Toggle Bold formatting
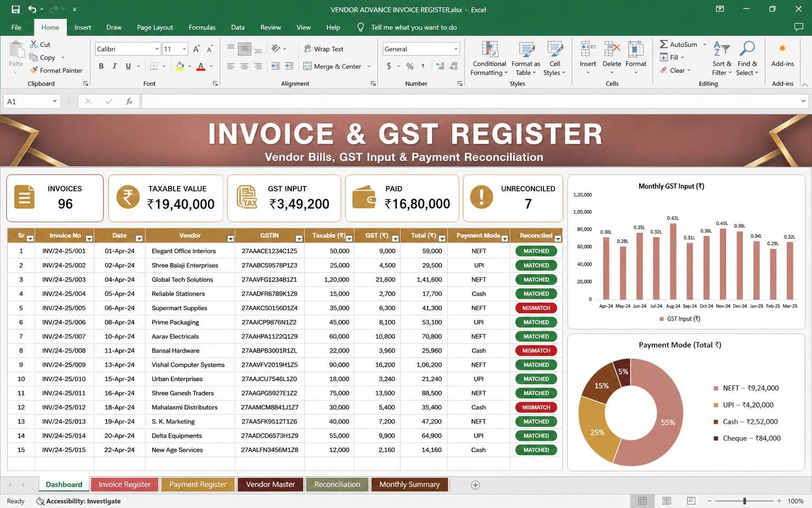Image resolution: width=812 pixels, height=508 pixels. pos(101,66)
